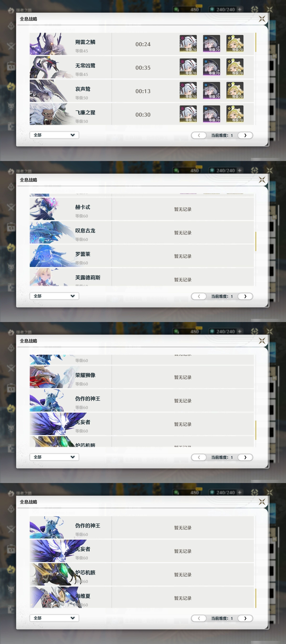
Task: Click the 00:13 clear time for 哀声鸷
Action: click(143, 91)
